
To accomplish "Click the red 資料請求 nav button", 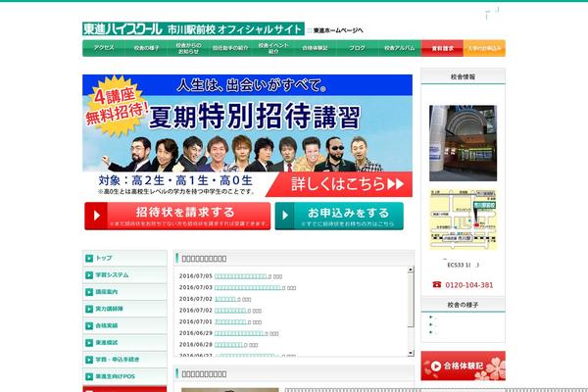I will (443, 48).
